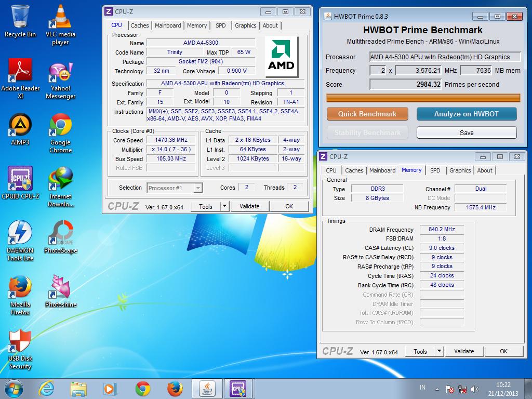
Task: Save the HWBOT Prime result
Action: (467, 132)
